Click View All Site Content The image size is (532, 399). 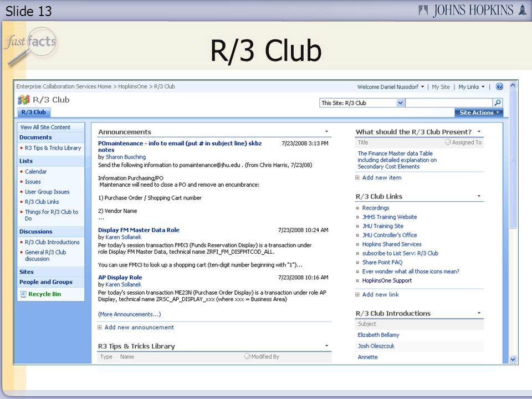(45, 127)
